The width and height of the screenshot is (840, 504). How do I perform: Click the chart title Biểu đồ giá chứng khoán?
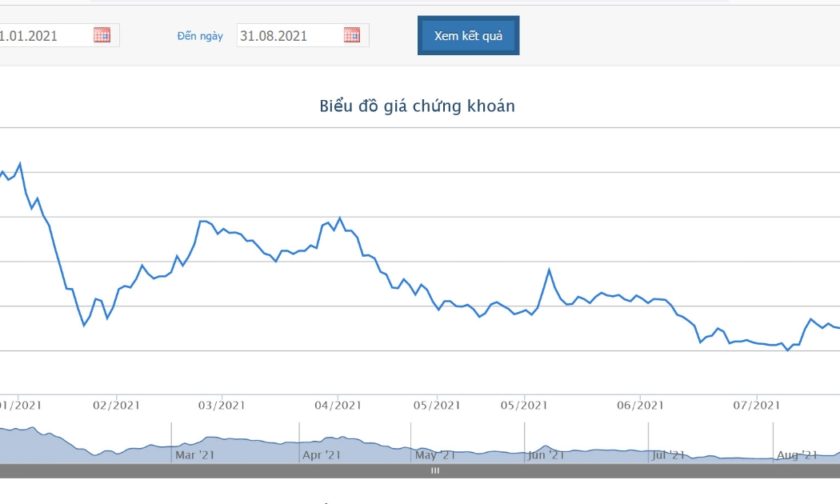coord(418,106)
